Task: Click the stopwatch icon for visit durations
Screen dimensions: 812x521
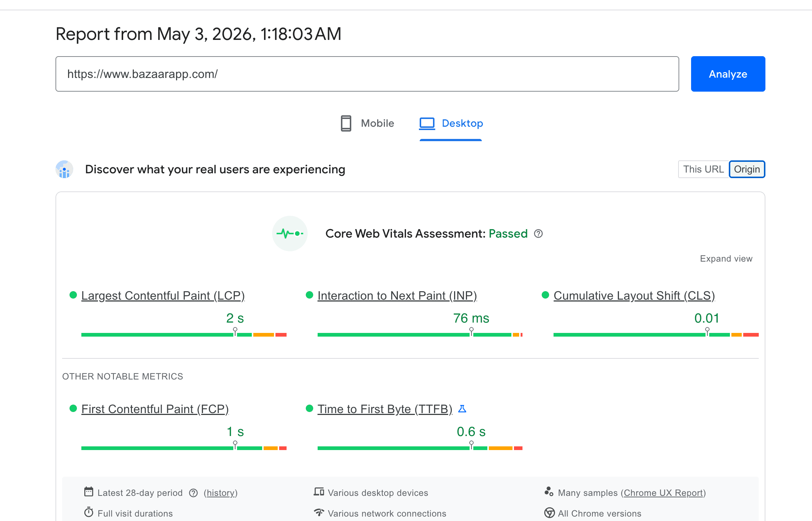Action: [89, 513]
